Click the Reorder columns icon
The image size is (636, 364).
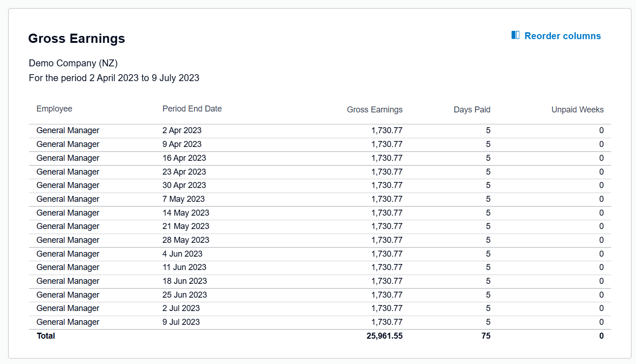tap(516, 35)
